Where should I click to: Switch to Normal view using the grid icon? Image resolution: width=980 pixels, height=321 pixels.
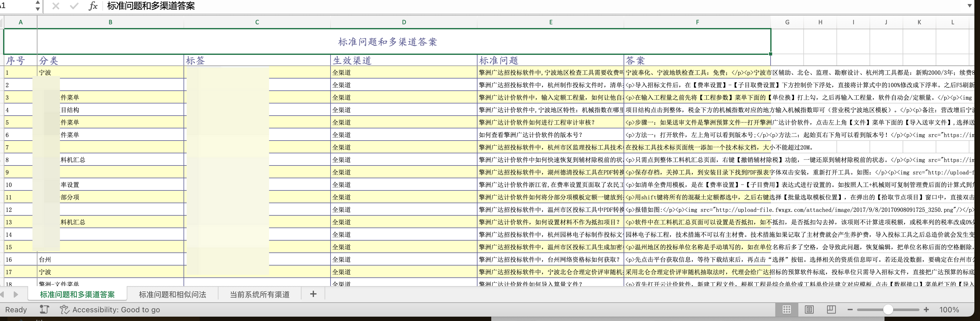[787, 309]
